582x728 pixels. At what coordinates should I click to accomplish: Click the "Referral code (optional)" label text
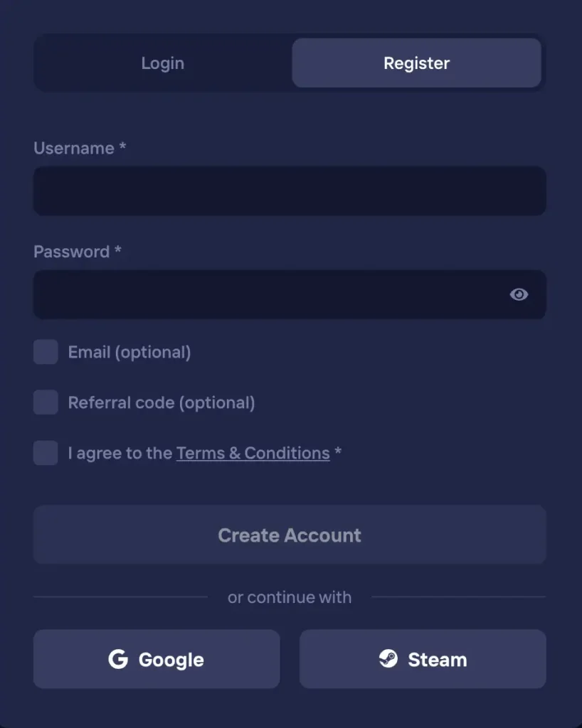pyautogui.click(x=162, y=403)
